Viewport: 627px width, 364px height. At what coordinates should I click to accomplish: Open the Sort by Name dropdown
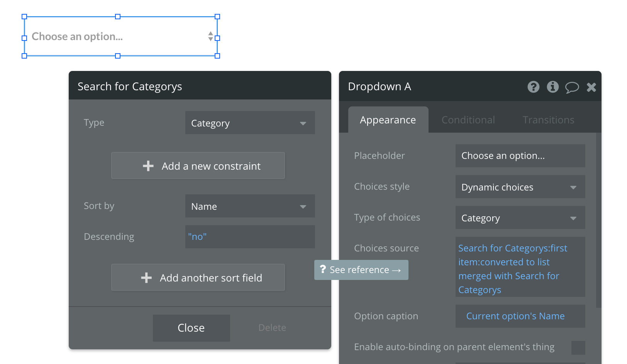click(x=250, y=206)
